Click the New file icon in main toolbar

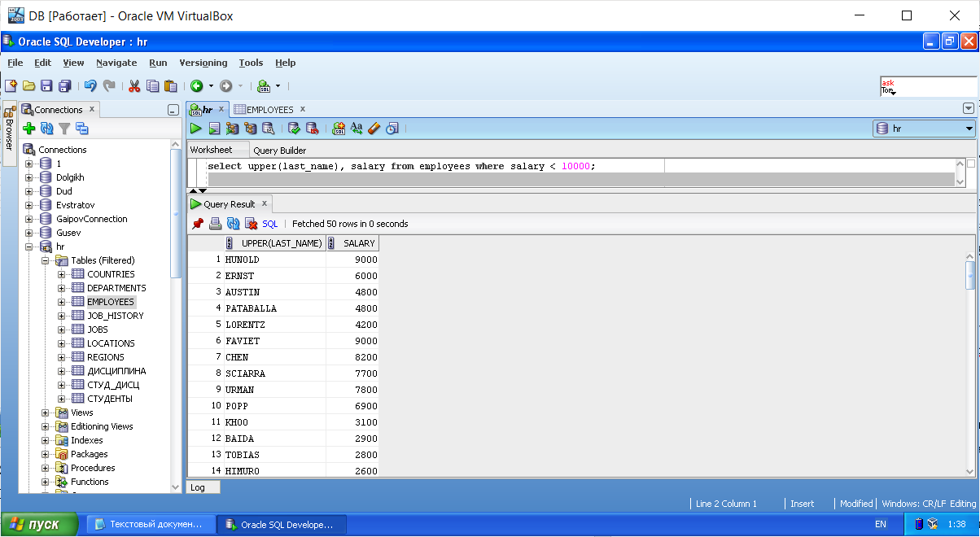click(x=11, y=85)
